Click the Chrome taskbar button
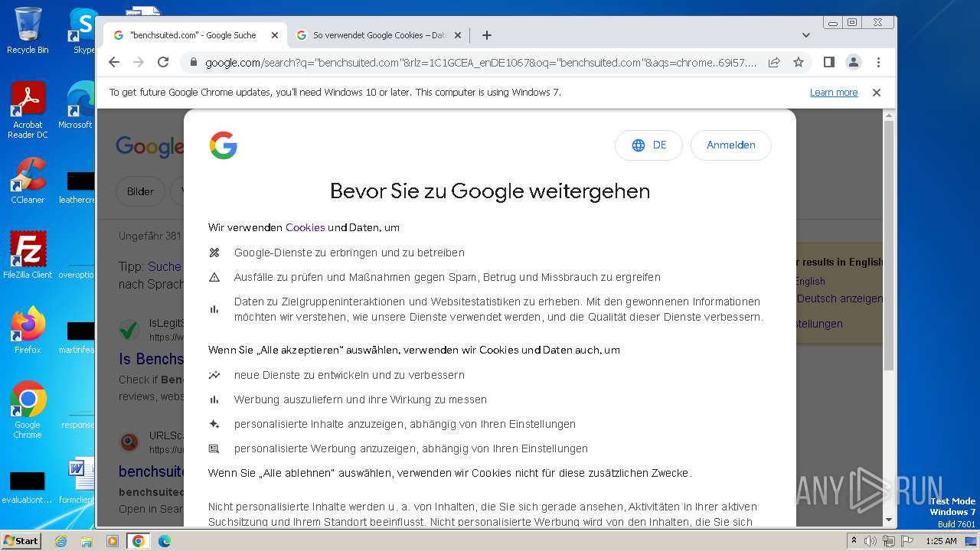The image size is (980, 551). point(138,540)
